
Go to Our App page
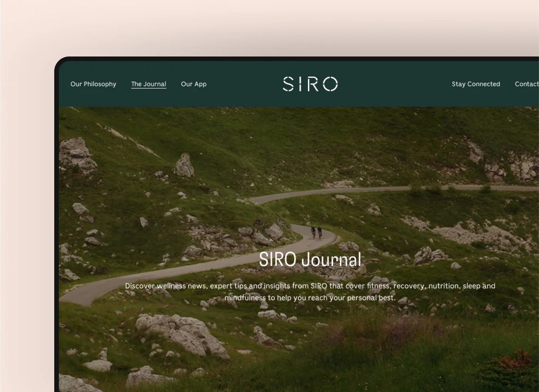(194, 84)
